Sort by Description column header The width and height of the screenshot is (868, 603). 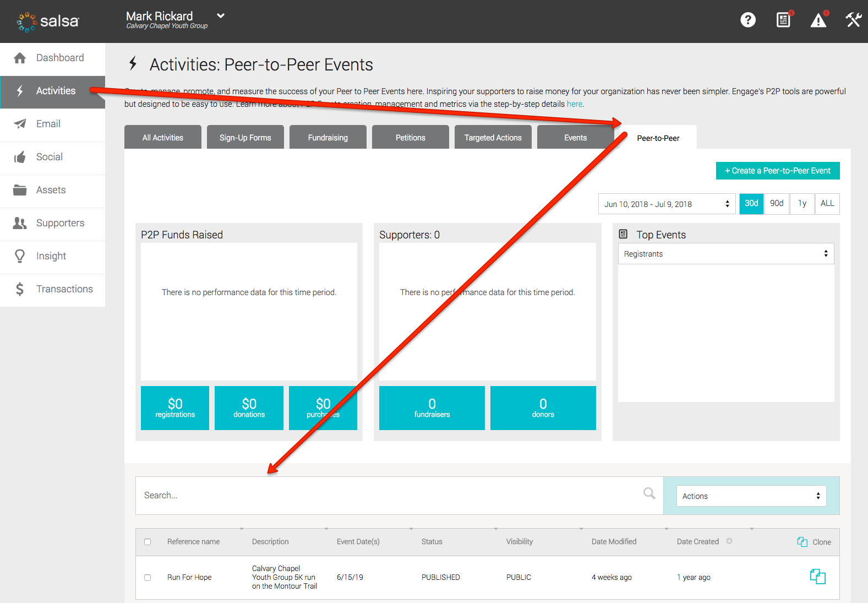tap(270, 542)
